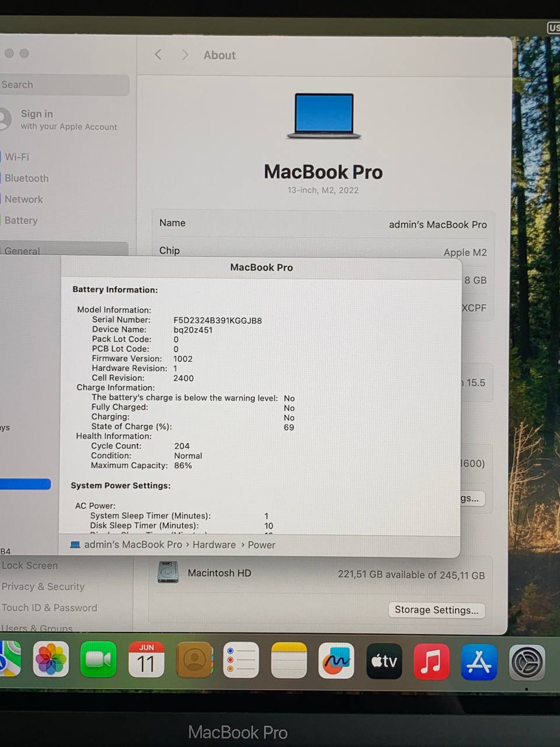The height and width of the screenshot is (747, 560).
Task: Click the 13-inch, M2, 2022 subtitle
Action: pyautogui.click(x=323, y=190)
